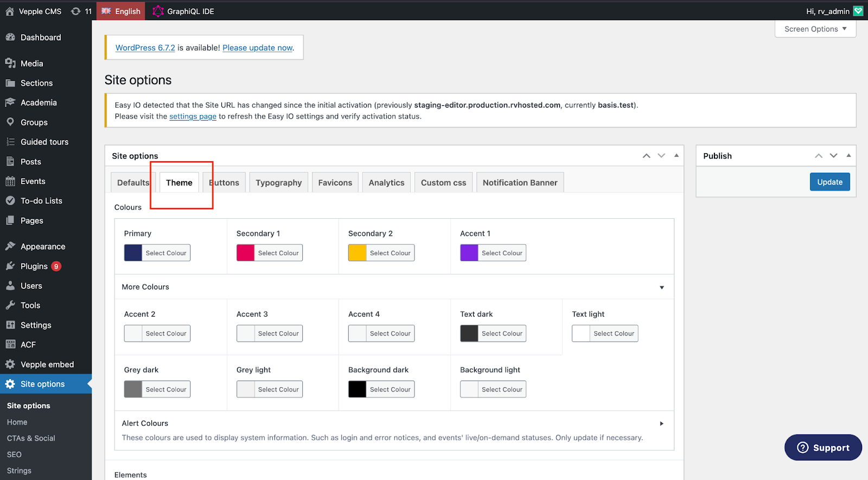Screen dimensions: 868x480
Task: Click the Hi, rv_admin account text
Action: click(x=828, y=11)
